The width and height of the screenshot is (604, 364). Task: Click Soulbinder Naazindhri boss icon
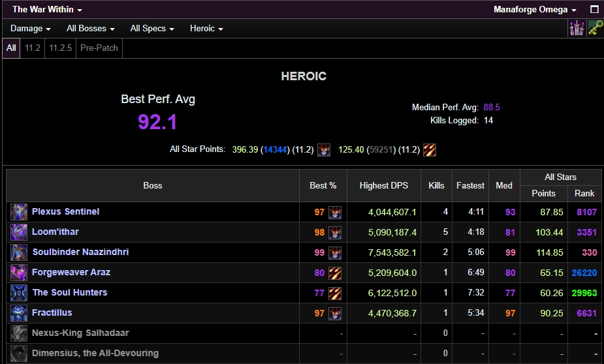click(19, 252)
